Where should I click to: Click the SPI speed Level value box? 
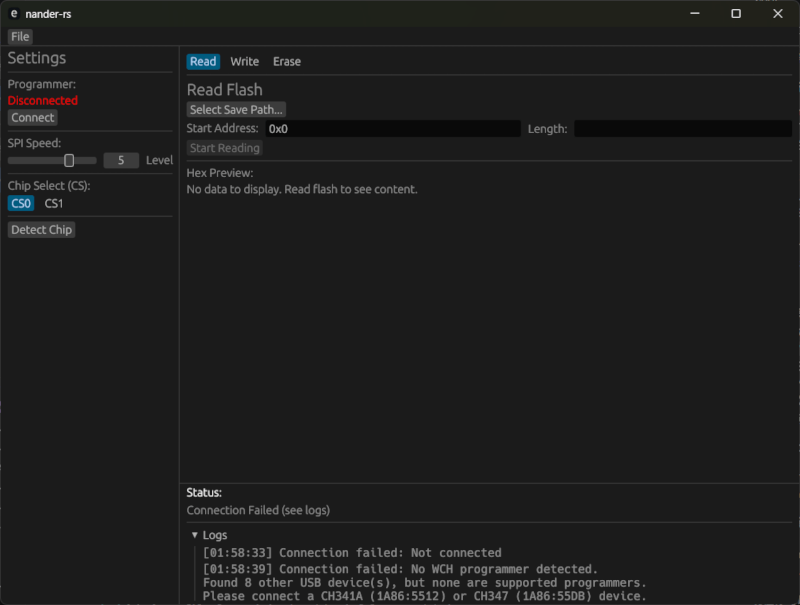tap(122, 160)
